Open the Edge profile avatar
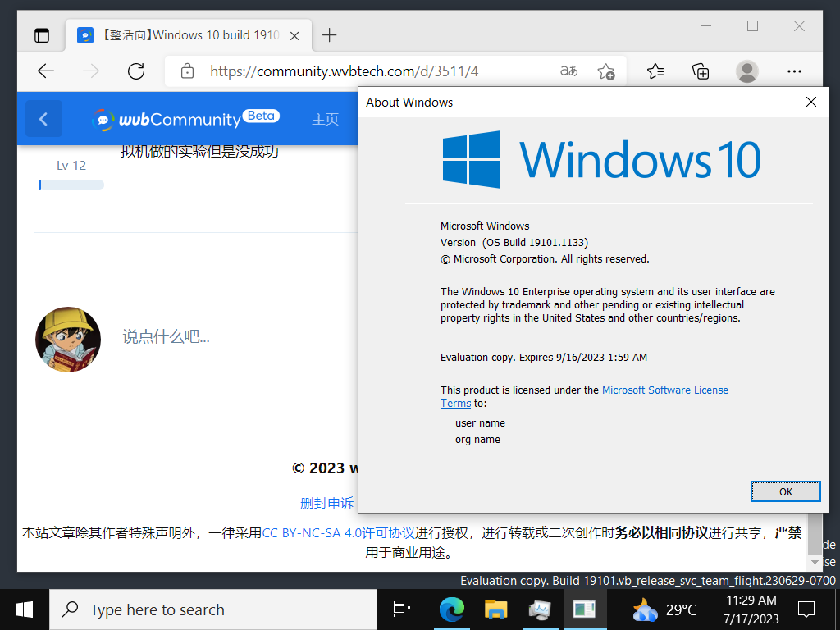The height and width of the screenshot is (630, 840). [746, 71]
